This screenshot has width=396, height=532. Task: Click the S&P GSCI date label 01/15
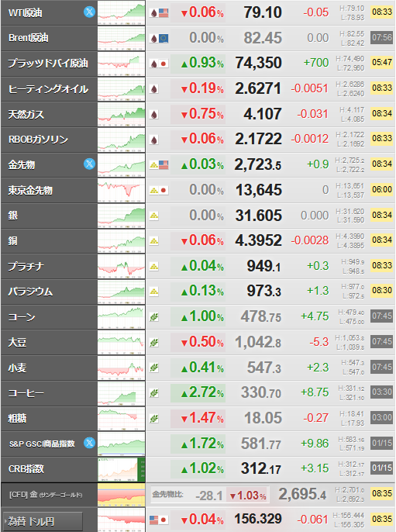[x=382, y=443]
